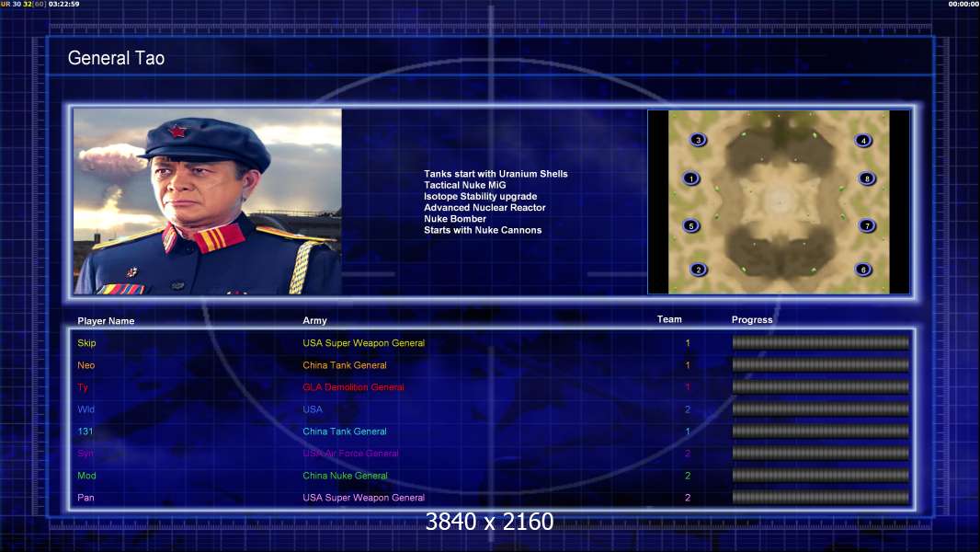980x552 pixels.
Task: Click the Progress column header
Action: [752, 319]
